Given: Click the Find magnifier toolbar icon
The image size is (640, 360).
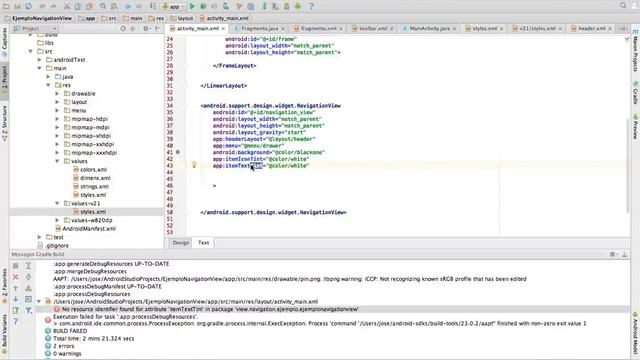Looking at the screenshot, I should click(103, 6).
